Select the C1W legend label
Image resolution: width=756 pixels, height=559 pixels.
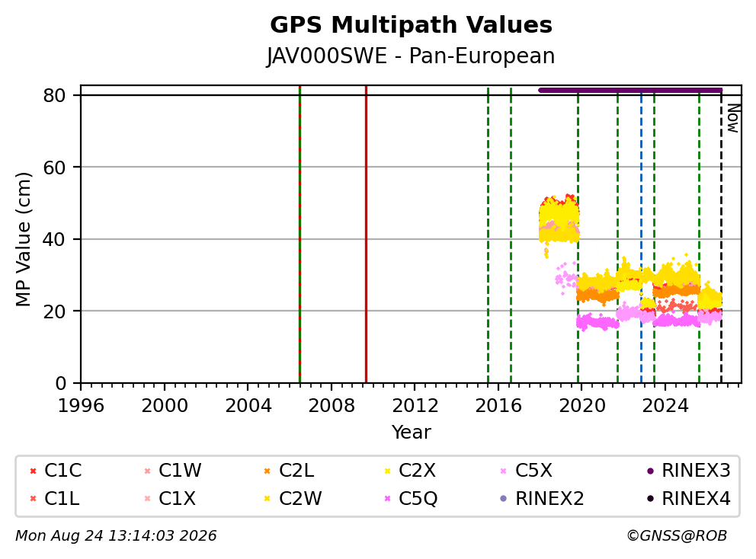click(x=180, y=471)
